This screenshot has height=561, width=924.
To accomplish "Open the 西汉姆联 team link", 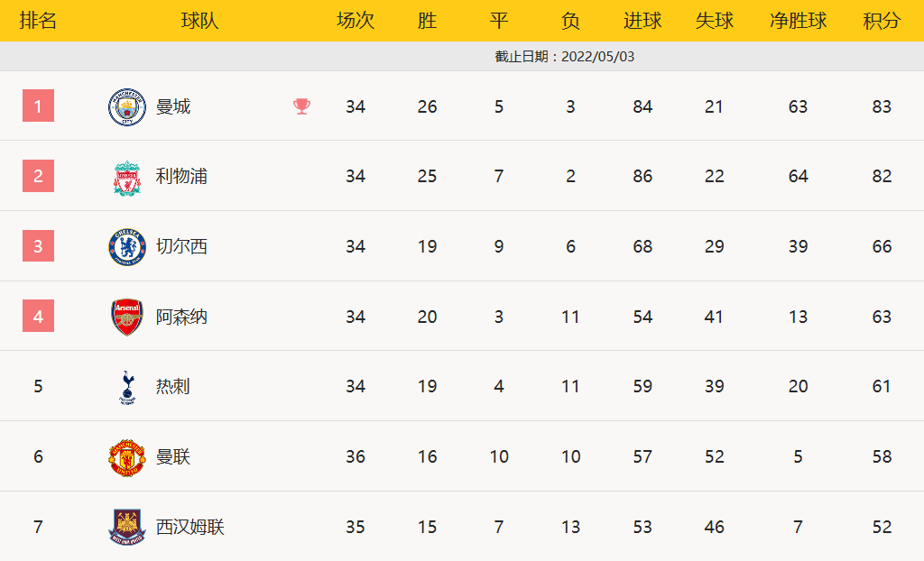I will pyautogui.click(x=189, y=527).
